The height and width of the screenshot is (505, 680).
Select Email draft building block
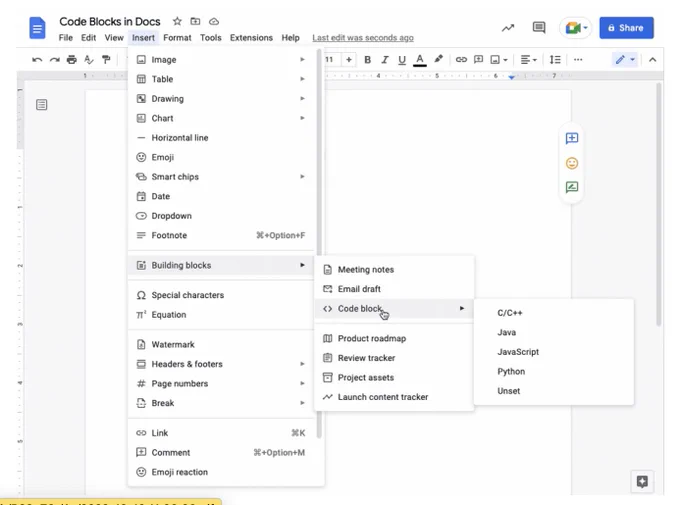click(394, 289)
